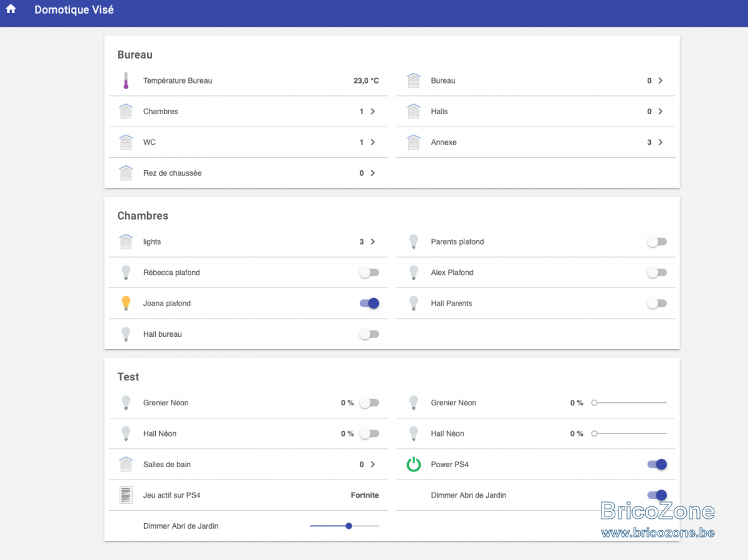Viewport: 748px width, 560px height.
Task: Expand the Chambres group chevron
Action: 373,112
